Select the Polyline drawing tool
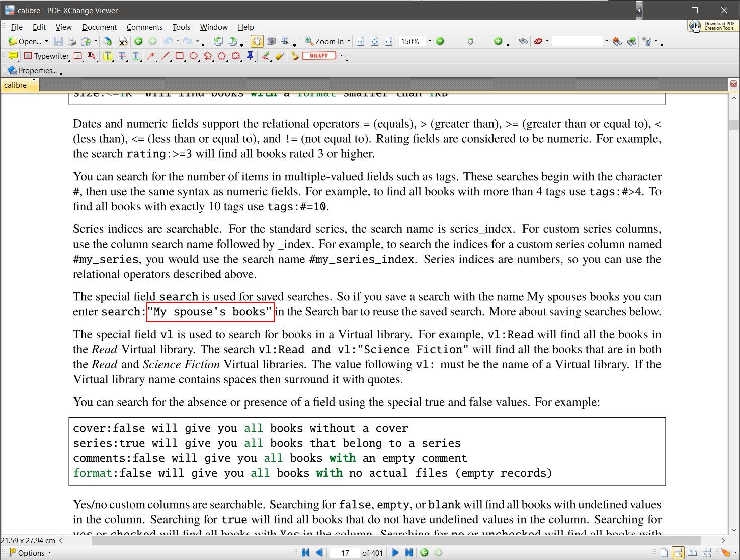Image resolution: width=740 pixels, height=560 pixels. [207, 56]
